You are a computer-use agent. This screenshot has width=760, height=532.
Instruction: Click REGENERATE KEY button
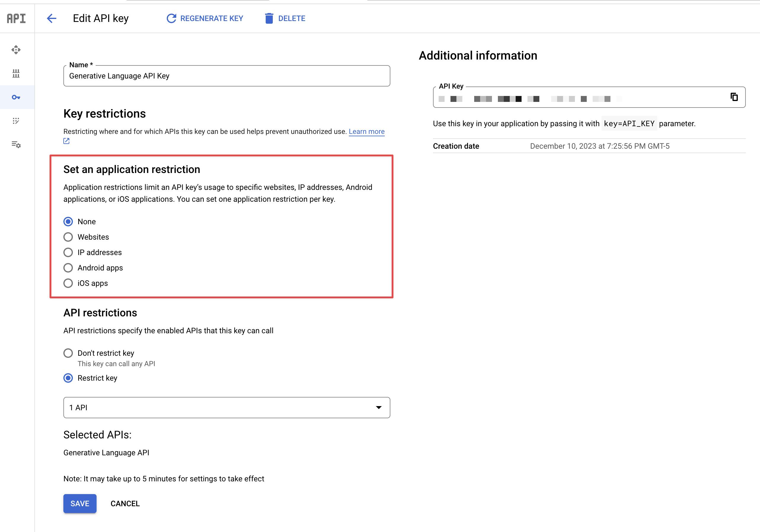205,18
